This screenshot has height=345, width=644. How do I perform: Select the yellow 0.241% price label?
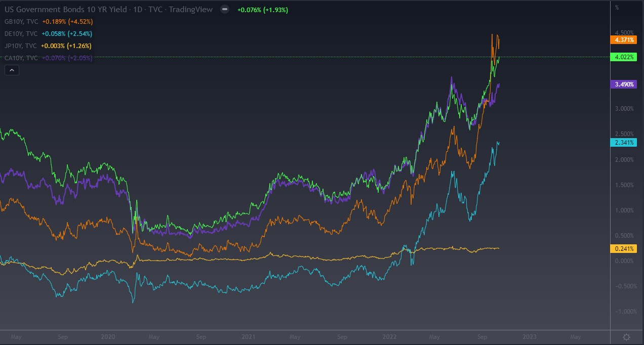click(x=625, y=248)
